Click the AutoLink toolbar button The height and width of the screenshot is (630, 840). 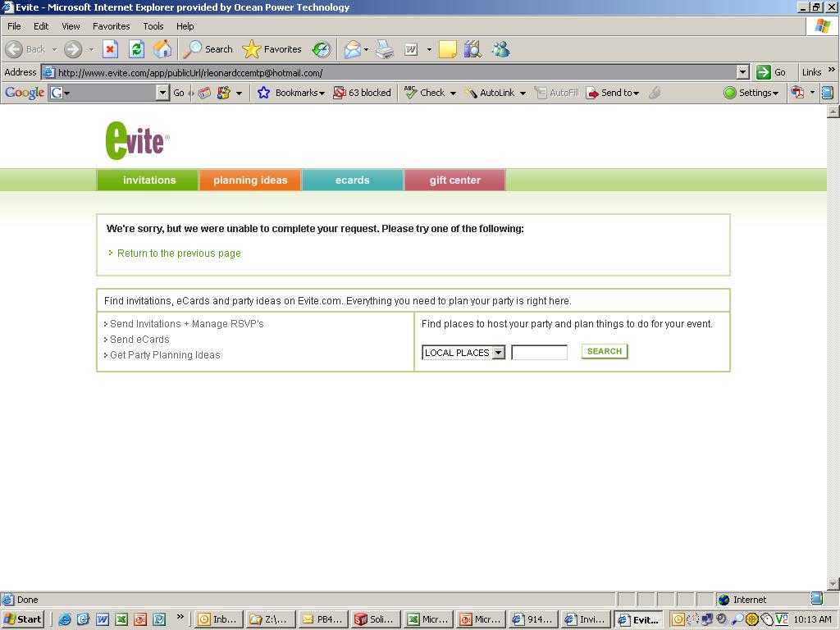click(x=490, y=93)
